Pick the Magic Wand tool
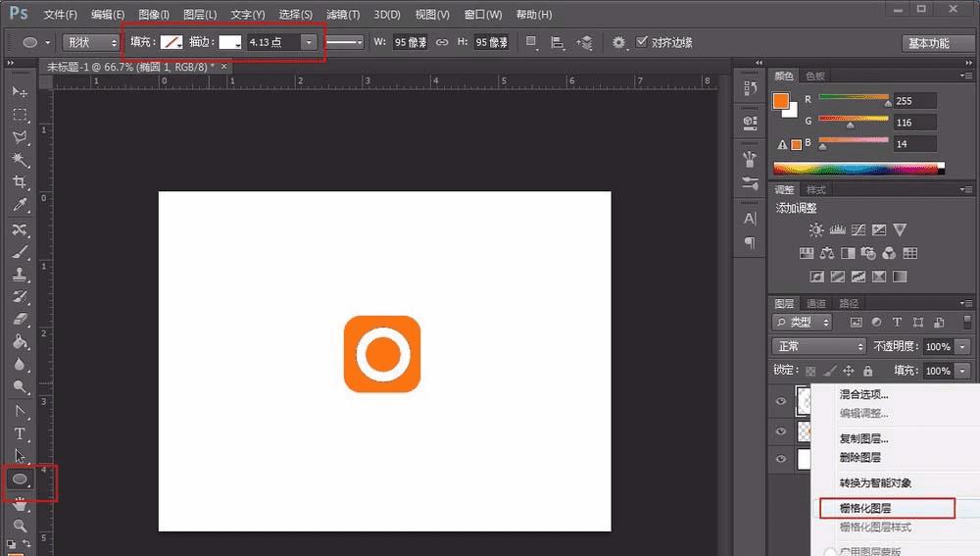 click(20, 160)
